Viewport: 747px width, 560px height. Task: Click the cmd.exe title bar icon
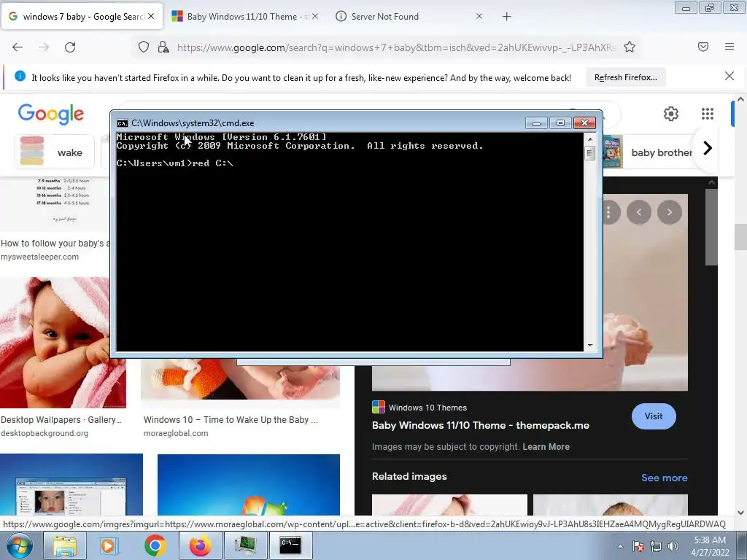[123, 123]
